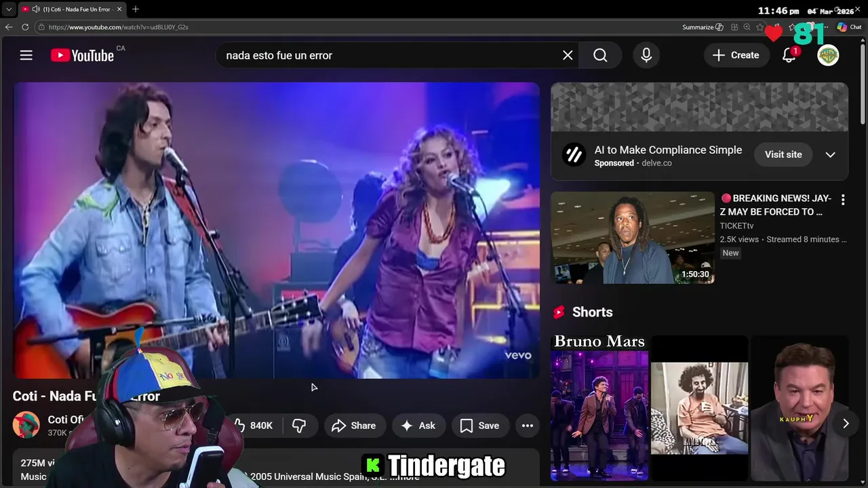Go back to the previous page
Screen dimensions: 868x488
click(9, 27)
